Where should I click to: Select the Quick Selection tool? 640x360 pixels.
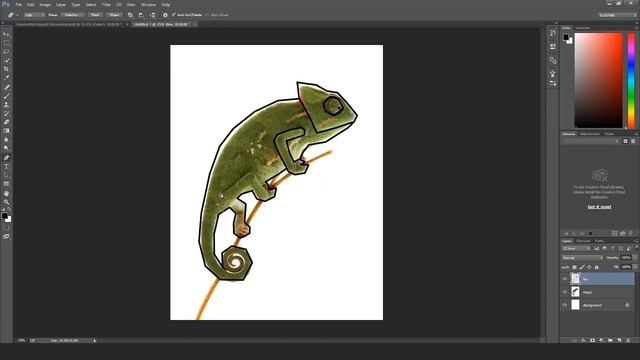[6, 60]
